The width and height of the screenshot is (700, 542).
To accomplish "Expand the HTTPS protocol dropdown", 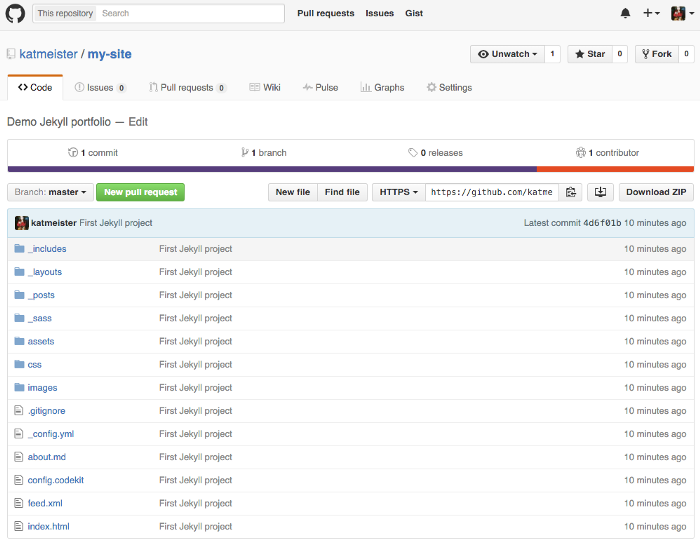I will pyautogui.click(x=398, y=192).
